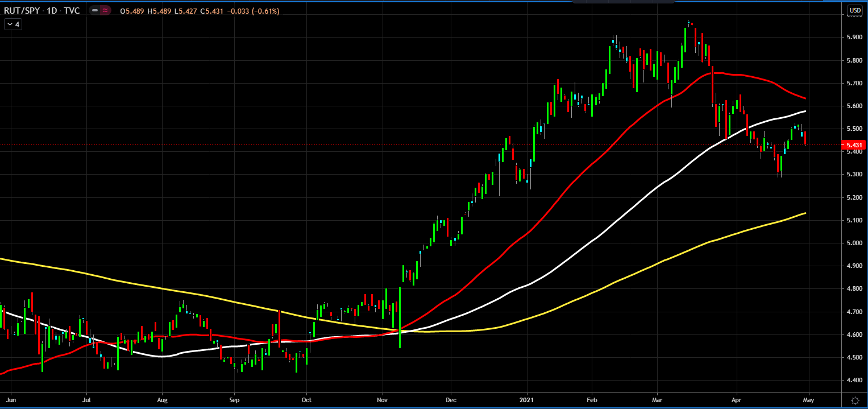868x409 pixels.
Task: Click the 5.000 price axis label
Action: point(855,243)
